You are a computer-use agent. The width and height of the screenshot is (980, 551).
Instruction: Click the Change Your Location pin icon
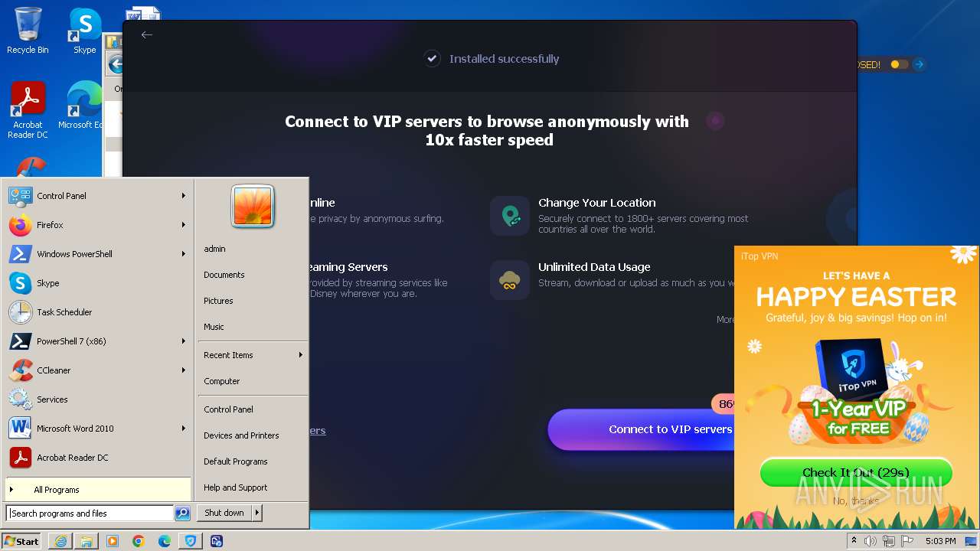[510, 216]
